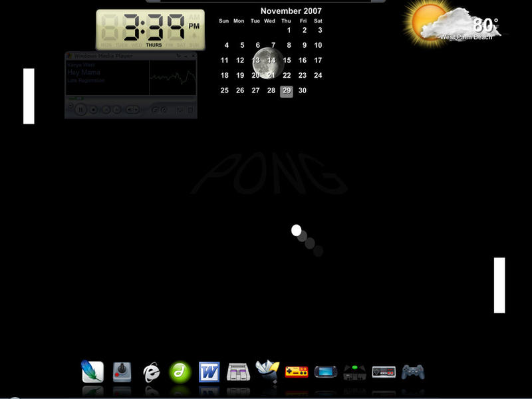
Task: Select date 18 in the calendar
Action: [224, 75]
